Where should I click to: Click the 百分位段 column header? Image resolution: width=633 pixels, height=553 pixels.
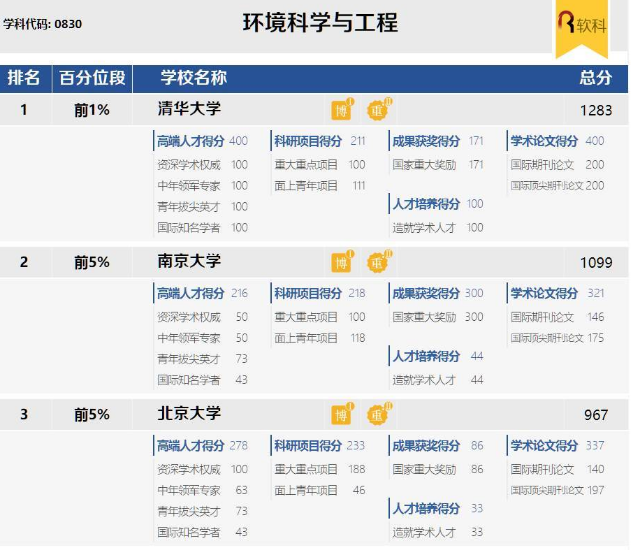coord(92,78)
